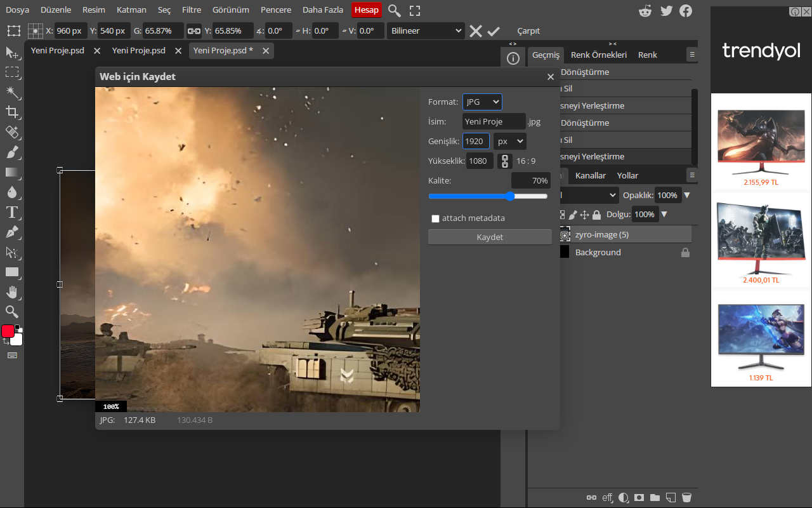The height and width of the screenshot is (508, 812).
Task: Click the Background layer lock icon
Action: 685,252
